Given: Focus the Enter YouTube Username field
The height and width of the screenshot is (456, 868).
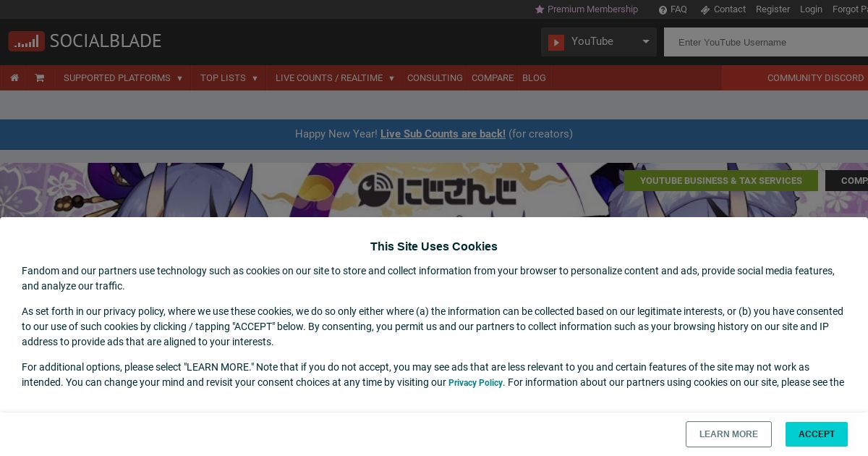Looking at the screenshot, I should pos(766,42).
